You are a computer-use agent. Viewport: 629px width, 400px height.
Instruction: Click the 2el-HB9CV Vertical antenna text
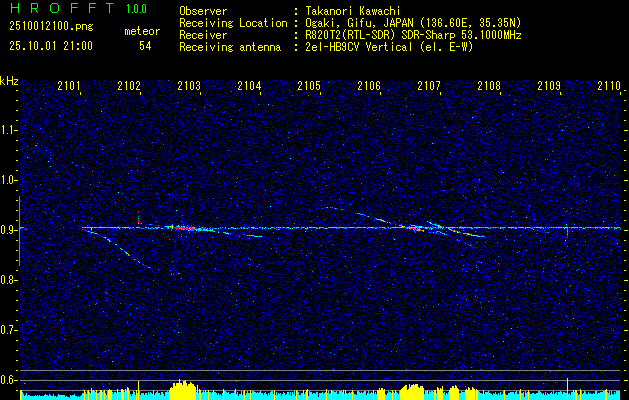[389, 47]
